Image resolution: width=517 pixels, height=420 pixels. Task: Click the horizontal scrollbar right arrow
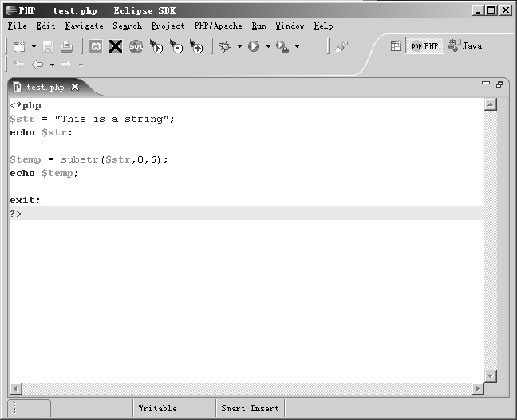(477, 389)
